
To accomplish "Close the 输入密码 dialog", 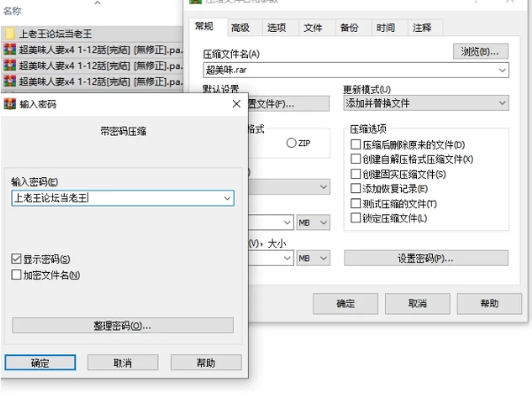I will (237, 104).
